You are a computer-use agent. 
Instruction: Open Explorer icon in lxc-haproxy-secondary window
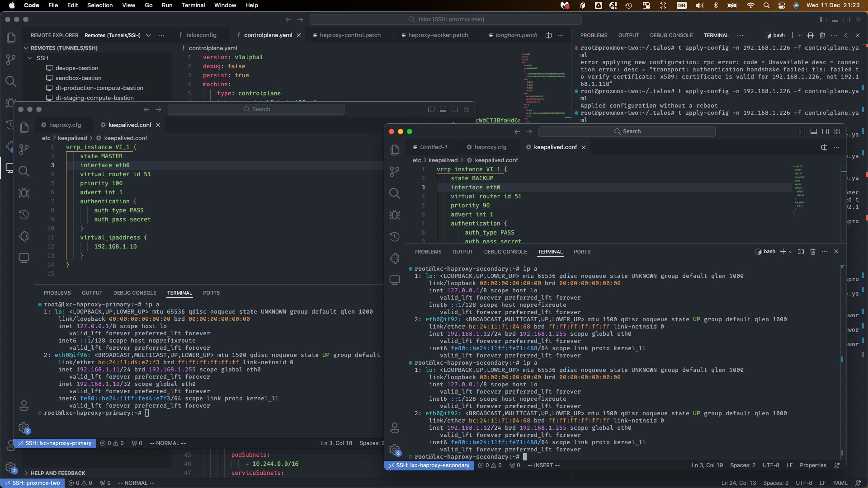point(395,150)
